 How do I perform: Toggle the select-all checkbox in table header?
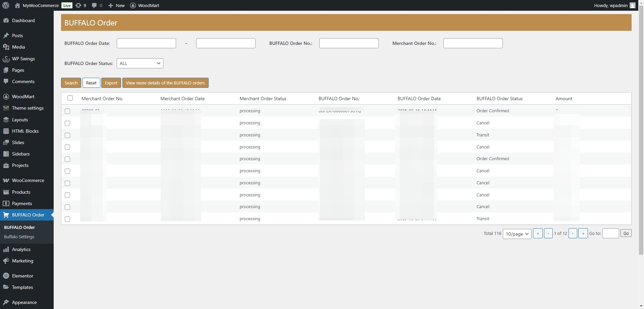[x=70, y=98]
